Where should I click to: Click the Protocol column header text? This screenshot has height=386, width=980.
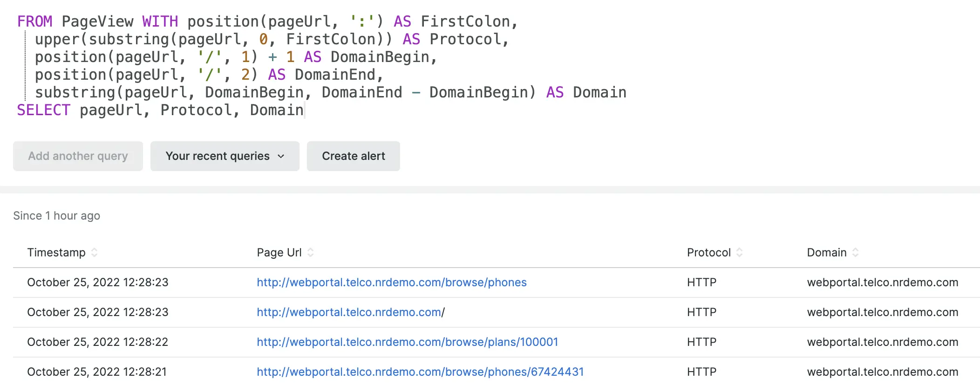[x=709, y=253]
